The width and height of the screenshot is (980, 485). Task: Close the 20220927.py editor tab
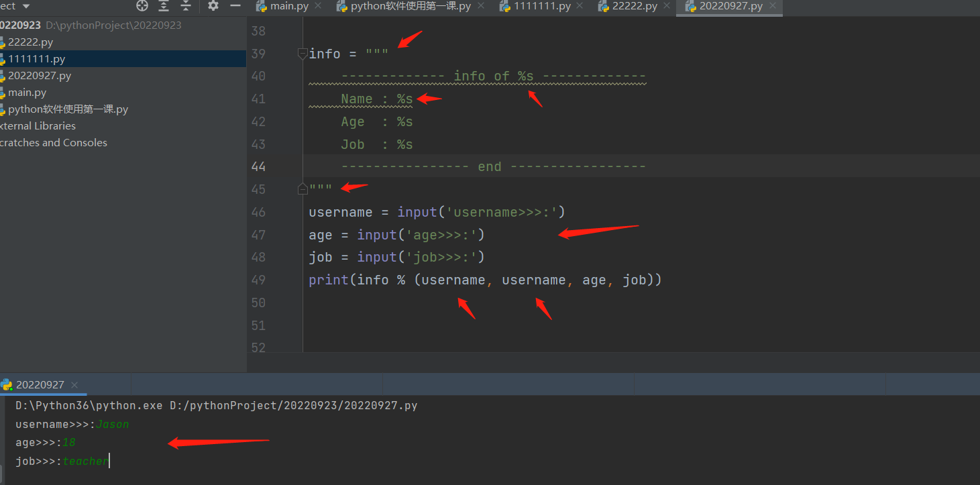tap(772, 6)
